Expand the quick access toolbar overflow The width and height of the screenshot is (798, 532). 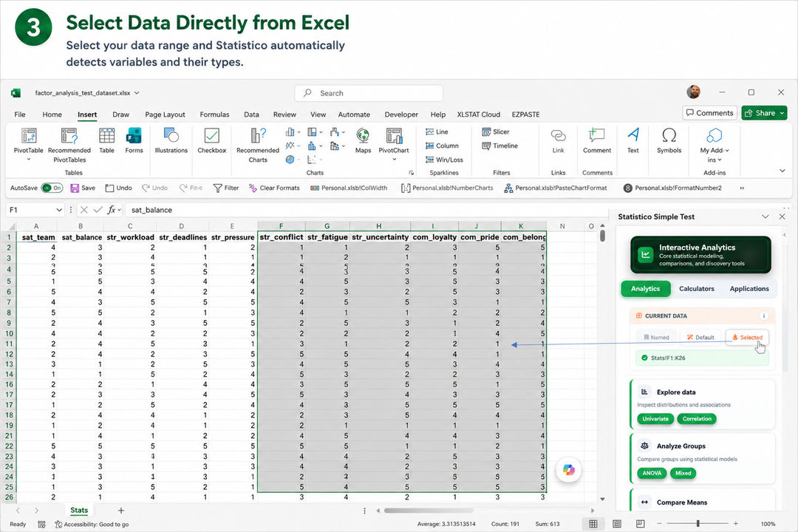point(742,188)
